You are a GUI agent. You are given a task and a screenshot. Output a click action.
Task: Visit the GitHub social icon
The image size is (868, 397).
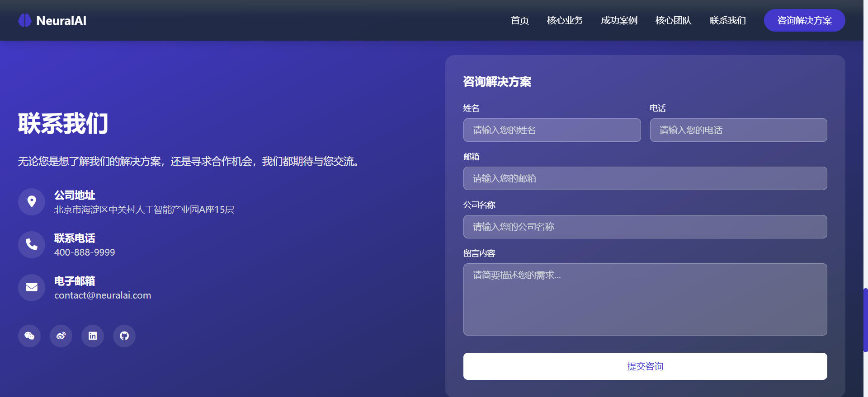(124, 336)
